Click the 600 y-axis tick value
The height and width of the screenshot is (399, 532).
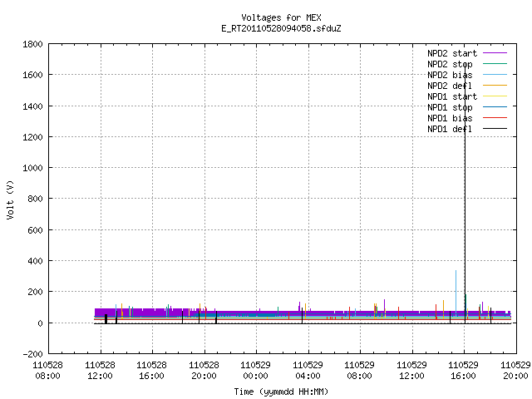[x=35, y=230]
